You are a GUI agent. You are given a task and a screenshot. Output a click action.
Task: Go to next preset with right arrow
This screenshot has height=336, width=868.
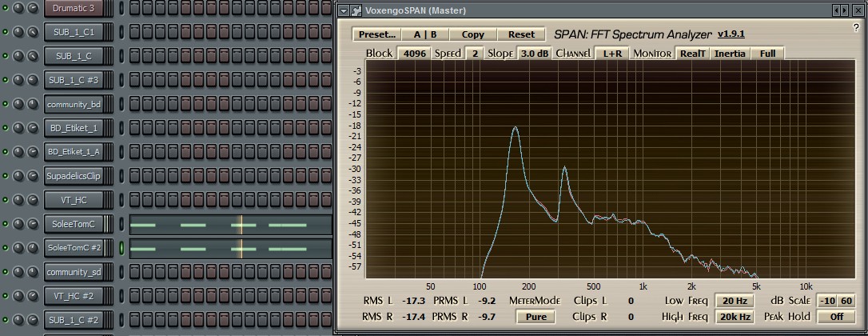tap(844, 10)
